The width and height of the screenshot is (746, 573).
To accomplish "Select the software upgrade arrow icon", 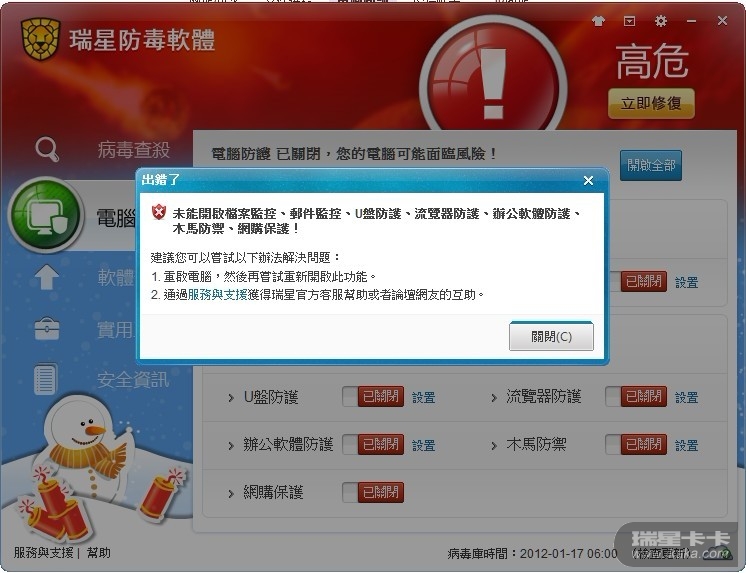I will 47,277.
